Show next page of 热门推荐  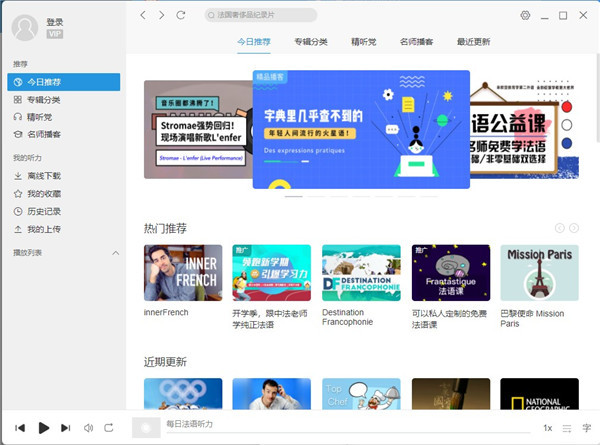tap(574, 229)
